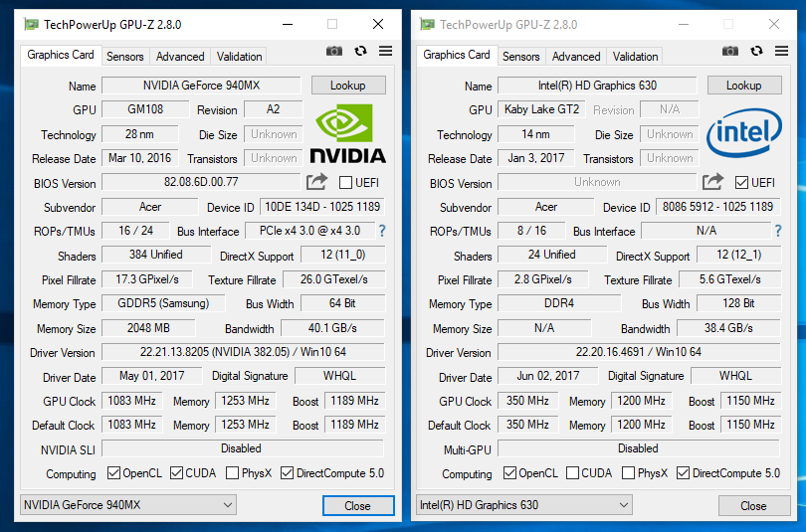Screen dimensions: 806x532
Task: Click 2048 MB memory size value
Action: pyautogui.click(x=148, y=327)
